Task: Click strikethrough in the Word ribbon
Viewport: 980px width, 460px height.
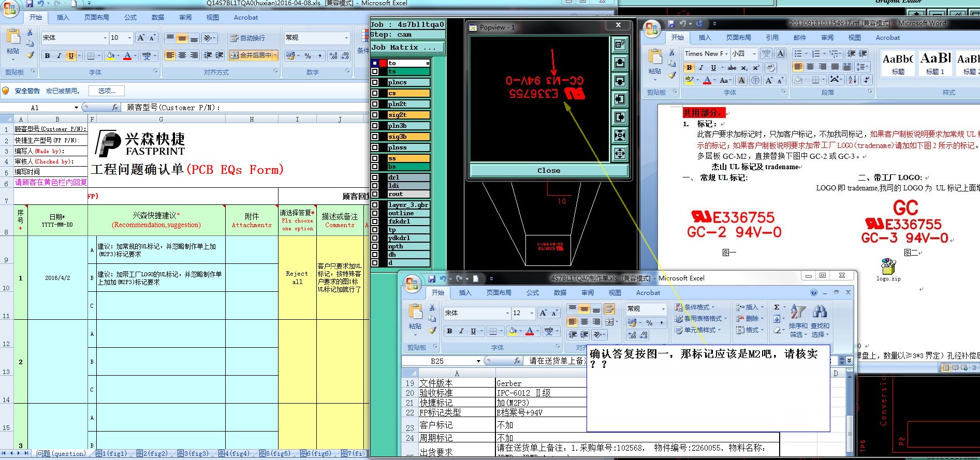Action: pyautogui.click(x=732, y=68)
